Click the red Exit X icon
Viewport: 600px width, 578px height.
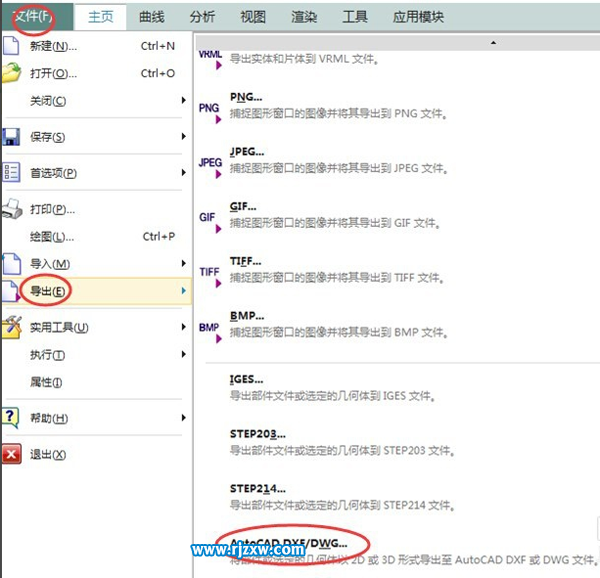[x=11, y=454]
